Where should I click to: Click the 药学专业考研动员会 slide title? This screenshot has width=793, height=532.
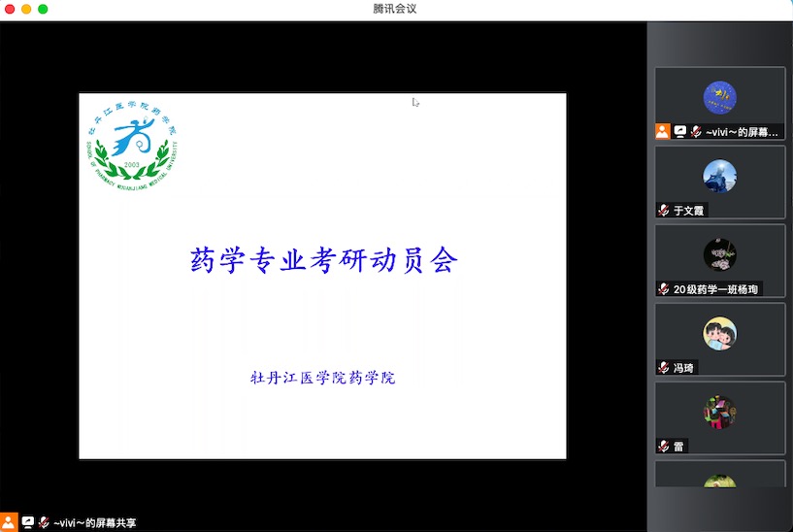point(322,260)
